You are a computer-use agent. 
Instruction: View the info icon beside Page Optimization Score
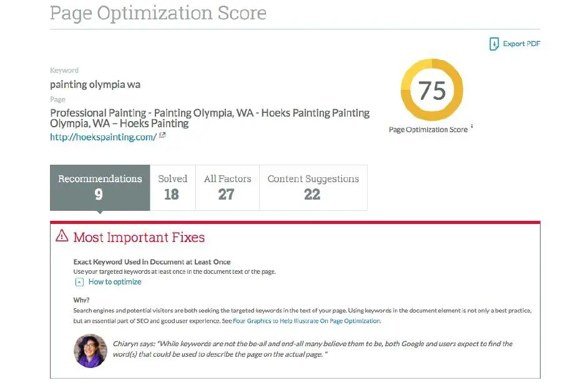472,127
